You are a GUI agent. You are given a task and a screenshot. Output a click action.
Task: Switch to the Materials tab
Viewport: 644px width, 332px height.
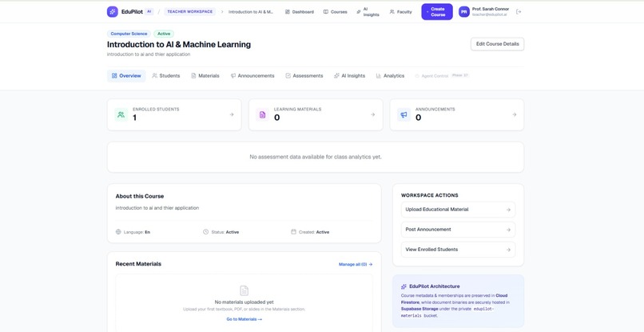click(x=205, y=76)
